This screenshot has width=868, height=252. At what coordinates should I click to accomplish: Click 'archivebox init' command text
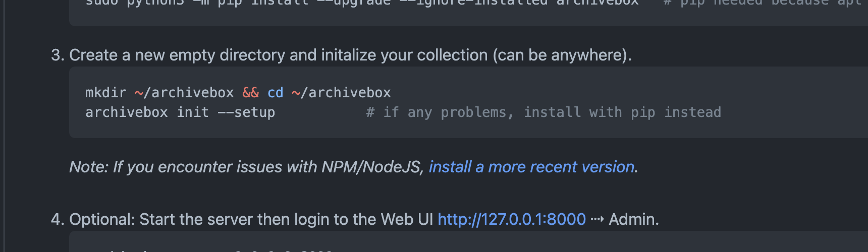147,112
